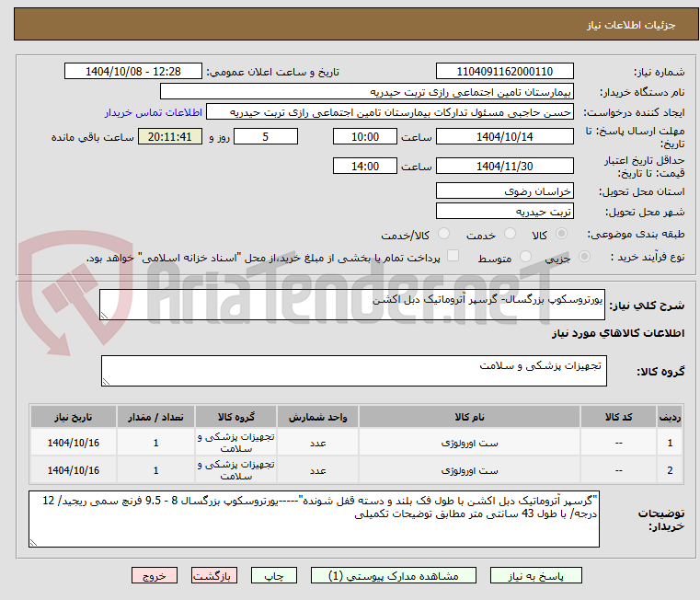Click the تعداد / مقدار column header

[155, 417]
